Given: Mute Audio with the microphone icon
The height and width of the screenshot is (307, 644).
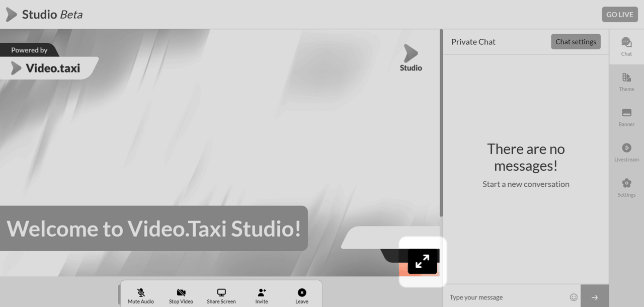Looking at the screenshot, I should [x=141, y=296].
